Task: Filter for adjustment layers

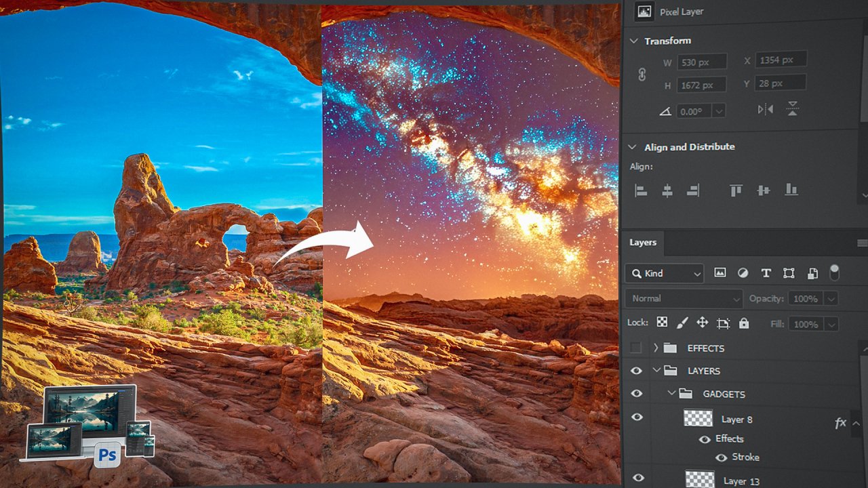Action: pyautogui.click(x=743, y=273)
